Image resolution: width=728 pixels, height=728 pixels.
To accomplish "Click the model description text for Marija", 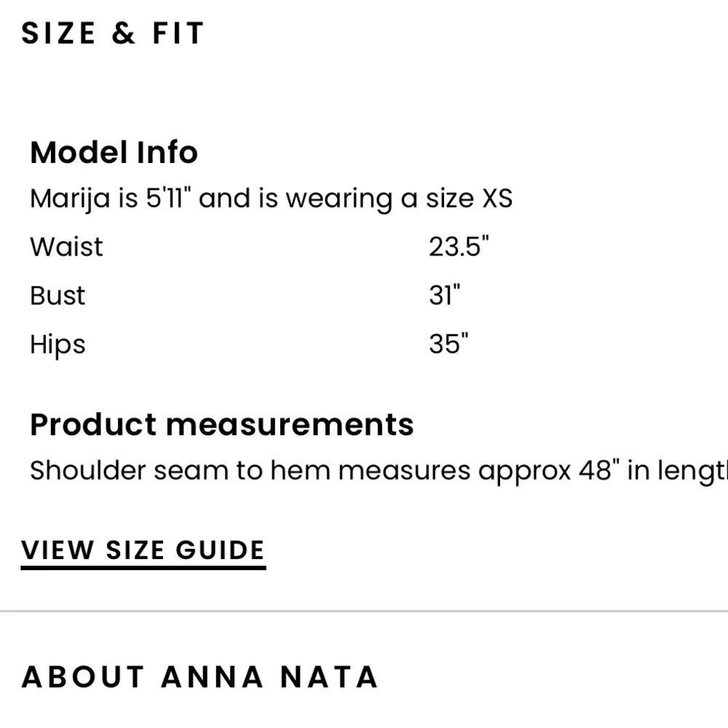I will click(x=271, y=197).
